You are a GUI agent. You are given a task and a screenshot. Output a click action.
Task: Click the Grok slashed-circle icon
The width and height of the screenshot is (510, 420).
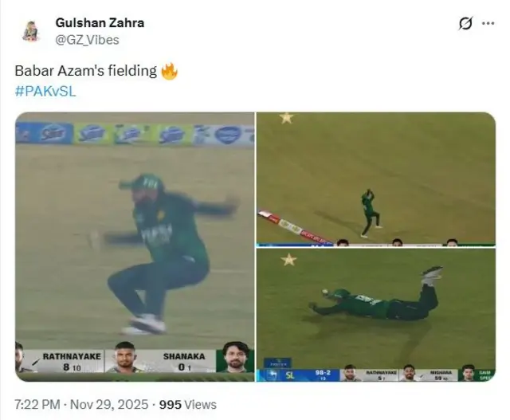click(465, 23)
